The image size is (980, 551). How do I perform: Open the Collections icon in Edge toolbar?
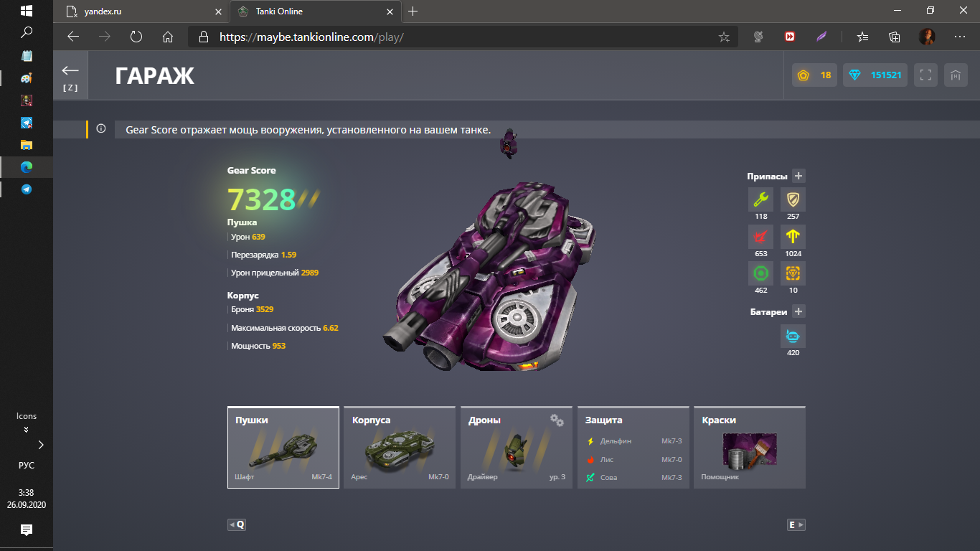(x=895, y=37)
